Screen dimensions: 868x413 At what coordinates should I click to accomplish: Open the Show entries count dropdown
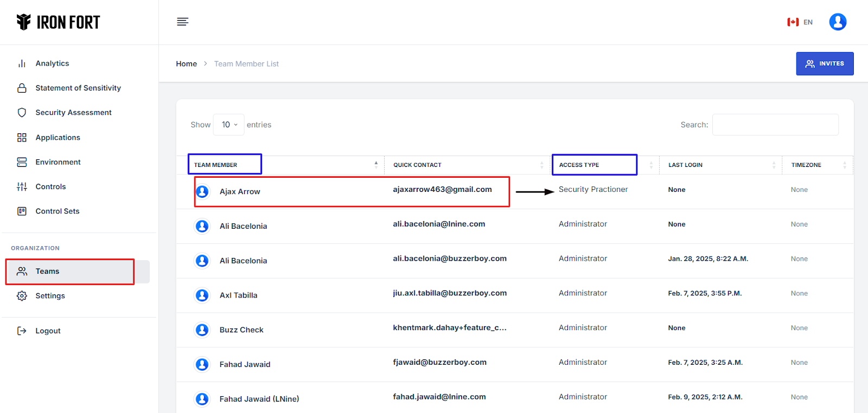[229, 125]
